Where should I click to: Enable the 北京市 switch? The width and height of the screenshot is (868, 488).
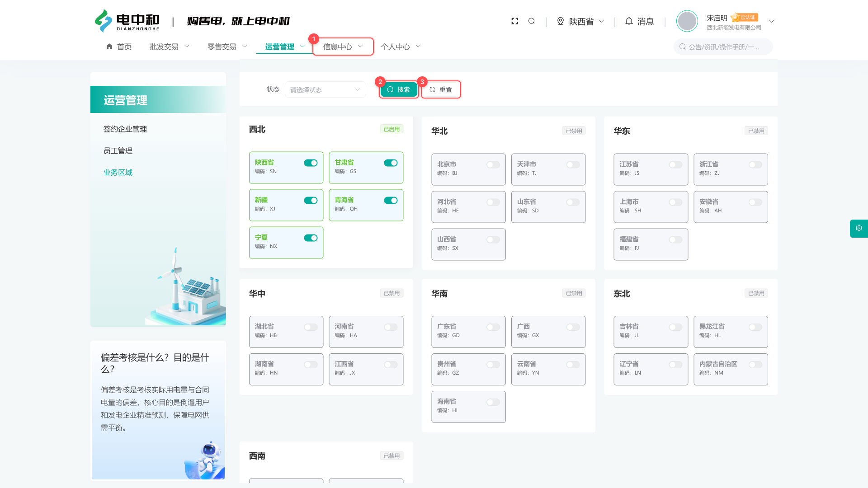coord(493,165)
